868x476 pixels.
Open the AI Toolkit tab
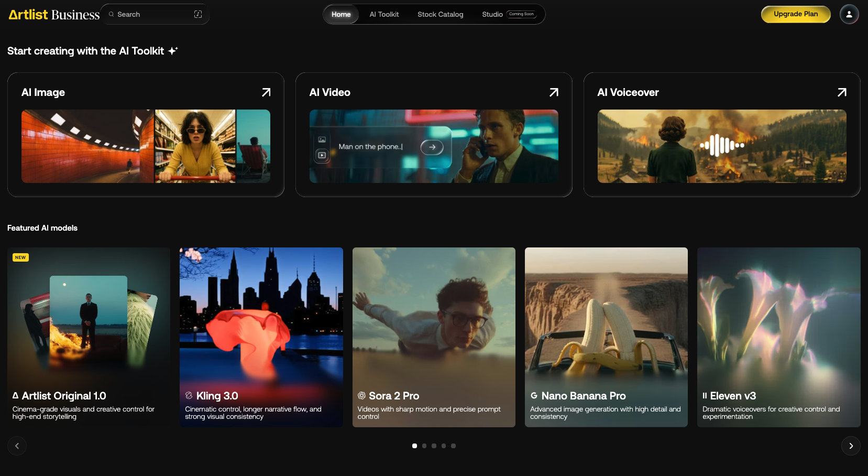click(x=384, y=14)
